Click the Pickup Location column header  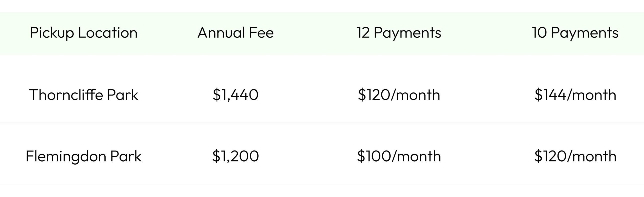click(84, 33)
